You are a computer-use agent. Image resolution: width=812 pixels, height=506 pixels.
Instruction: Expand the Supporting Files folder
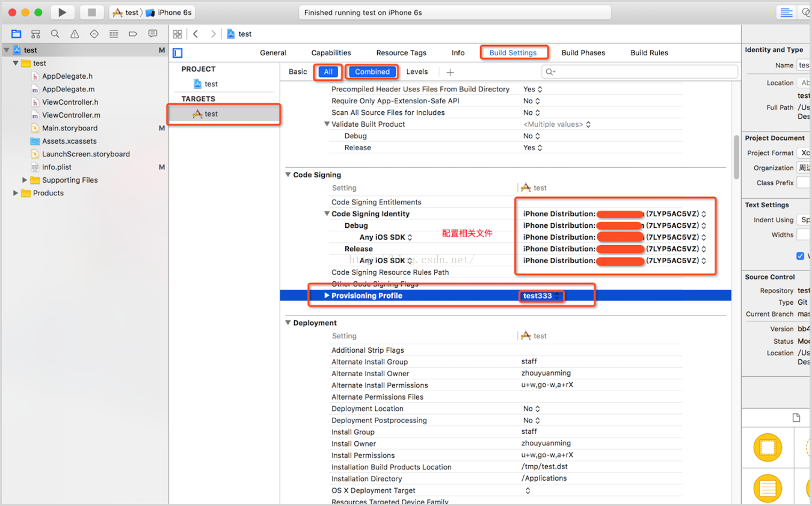[25, 180]
